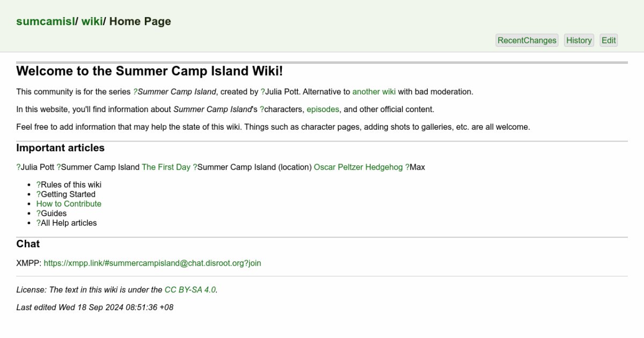
Task: Open The First Day article
Action: (x=166, y=167)
